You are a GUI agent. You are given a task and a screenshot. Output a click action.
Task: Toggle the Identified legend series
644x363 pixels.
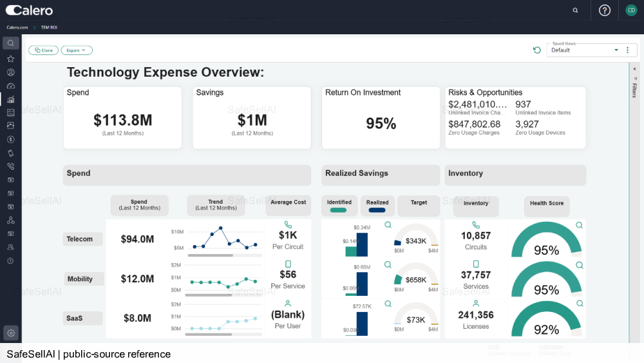click(x=339, y=206)
